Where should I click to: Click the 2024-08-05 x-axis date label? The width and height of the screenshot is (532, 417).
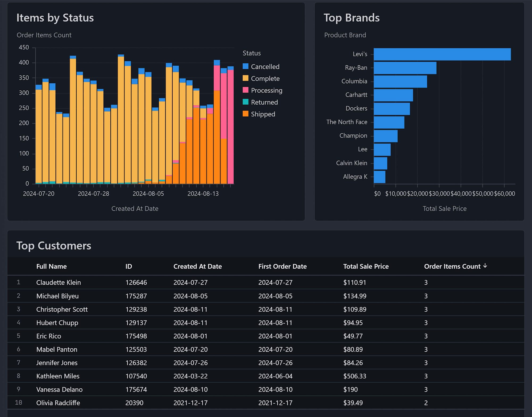click(148, 193)
